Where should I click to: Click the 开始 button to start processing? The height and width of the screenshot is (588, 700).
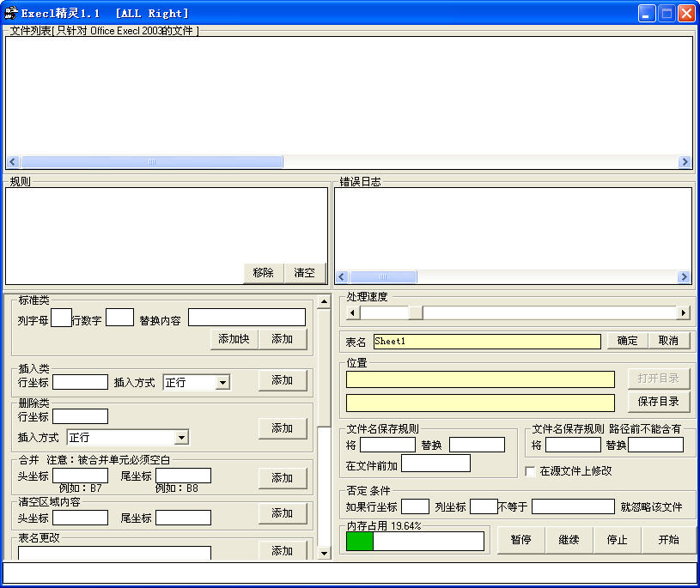click(668, 540)
